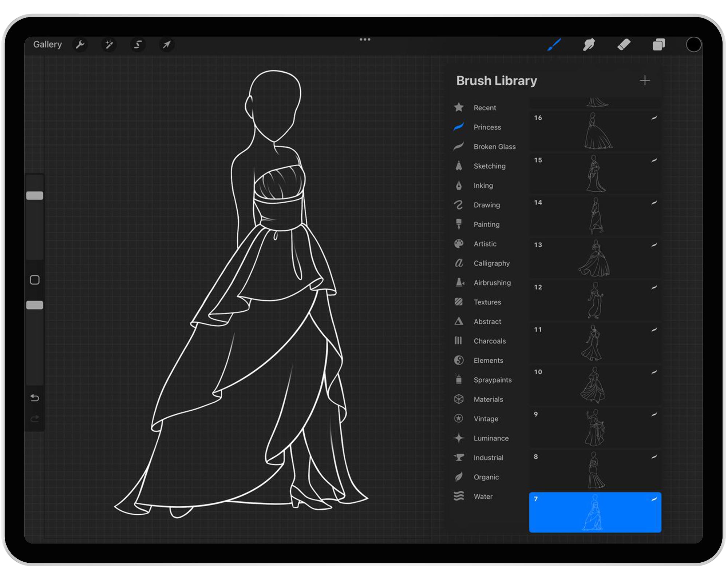
Task: Open the Painting brush category
Action: [486, 224]
